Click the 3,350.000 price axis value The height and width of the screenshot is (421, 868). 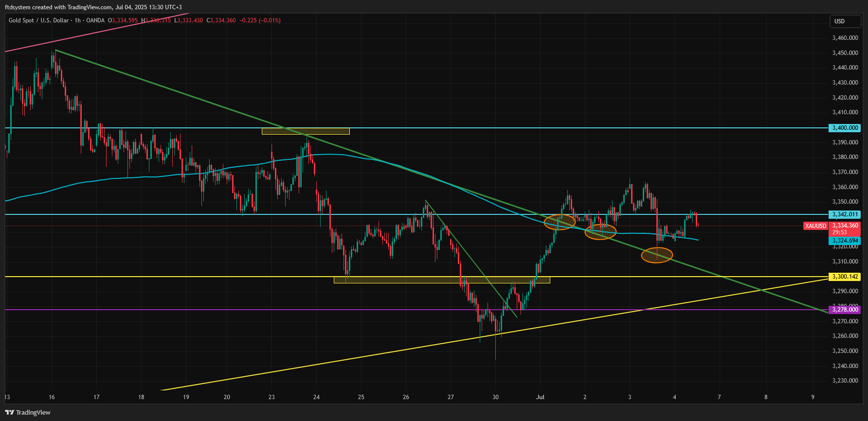pos(845,202)
